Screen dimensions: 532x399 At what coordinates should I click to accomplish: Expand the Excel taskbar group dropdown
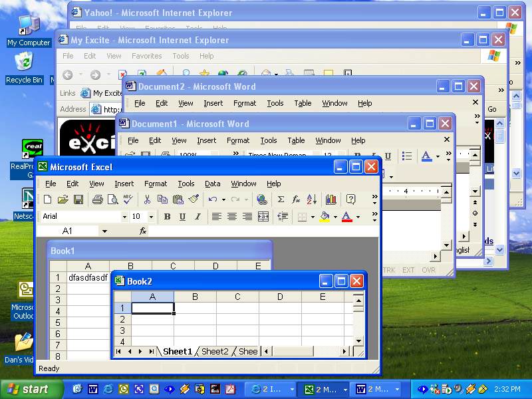click(345, 390)
